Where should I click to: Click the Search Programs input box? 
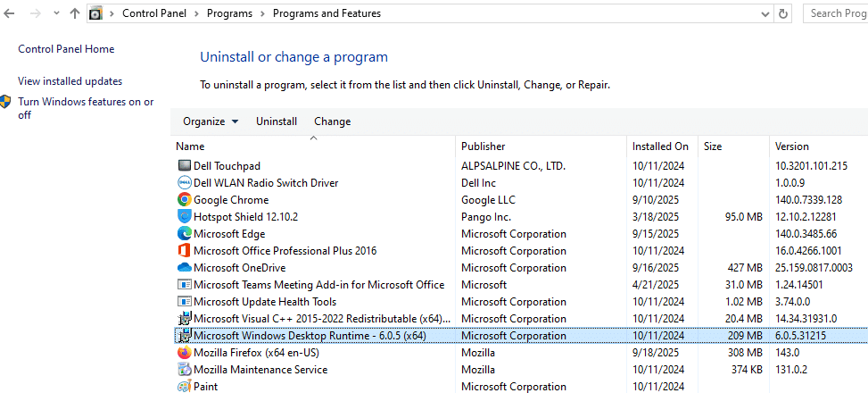835,13
